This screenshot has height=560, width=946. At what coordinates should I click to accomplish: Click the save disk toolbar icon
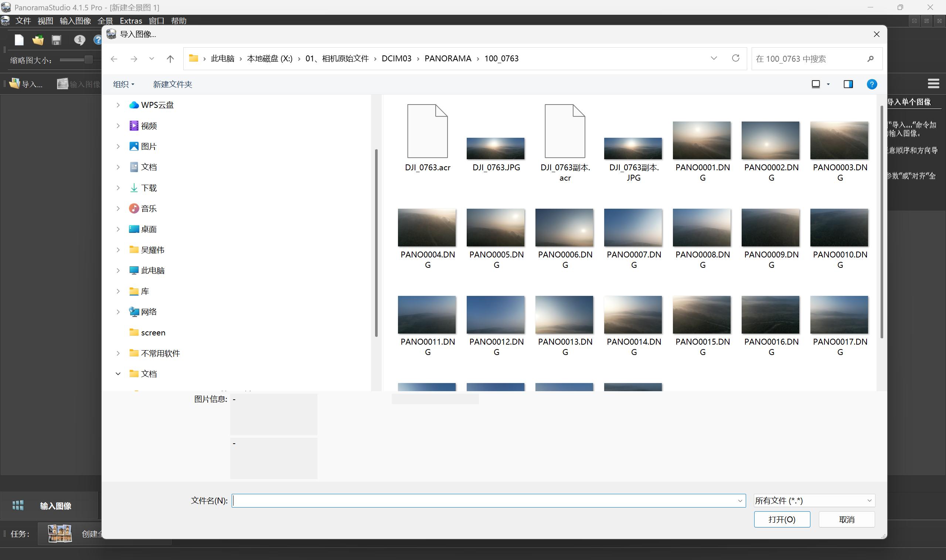point(57,40)
